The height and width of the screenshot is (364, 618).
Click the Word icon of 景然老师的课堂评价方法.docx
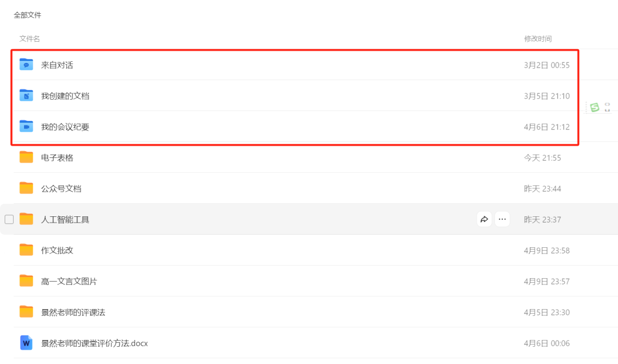click(26, 343)
